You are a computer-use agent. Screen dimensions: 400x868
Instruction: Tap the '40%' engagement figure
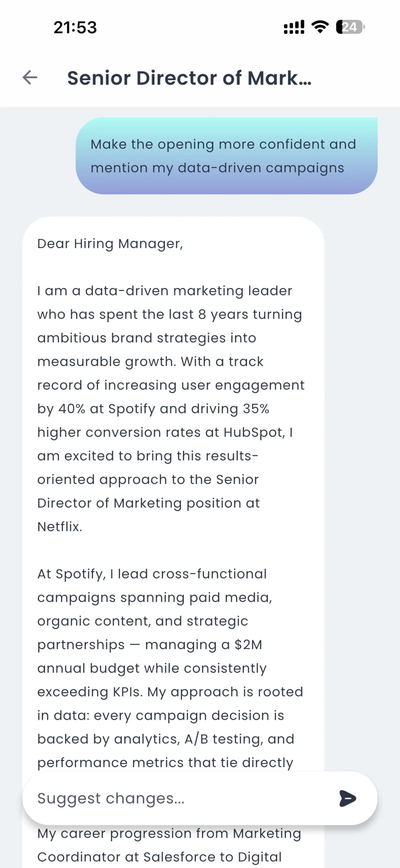tap(72, 409)
